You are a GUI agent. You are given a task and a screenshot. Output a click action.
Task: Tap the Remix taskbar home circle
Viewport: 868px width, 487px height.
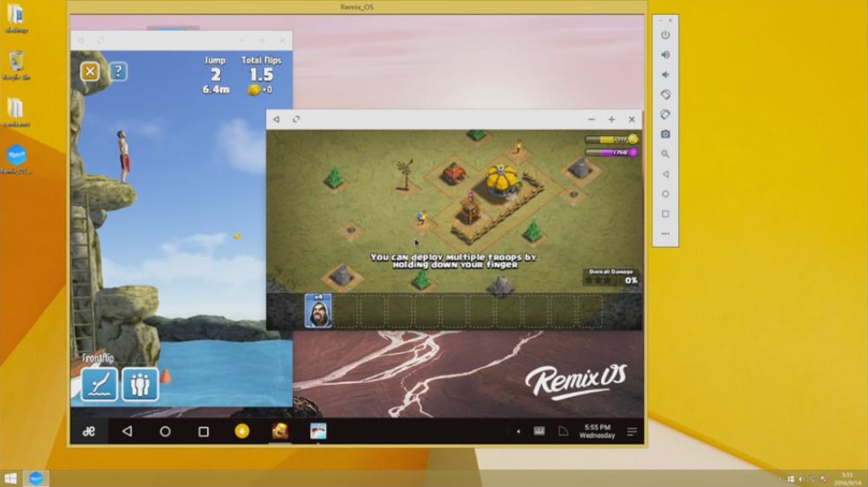[165, 431]
